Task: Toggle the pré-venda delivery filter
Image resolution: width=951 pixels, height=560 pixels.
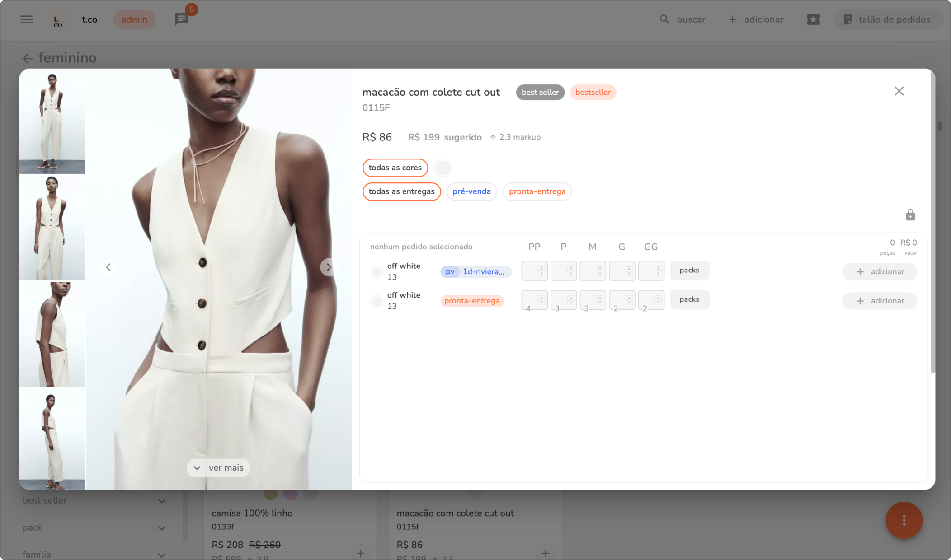Action: 471,191
